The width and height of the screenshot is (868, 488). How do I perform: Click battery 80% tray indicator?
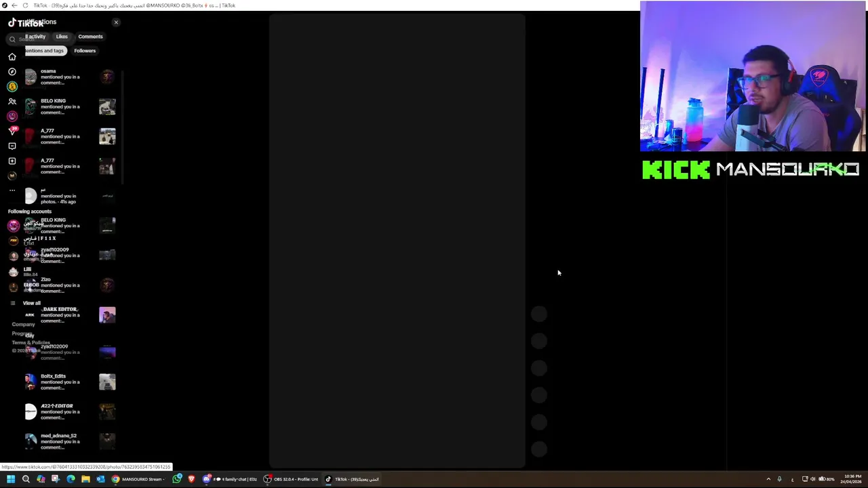point(827,479)
